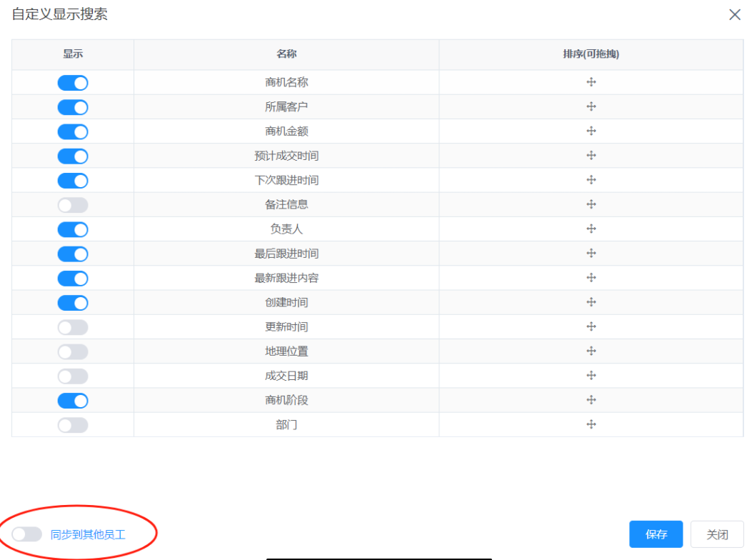Click the sort handle for 创建时间
The height and width of the screenshot is (560, 752).
click(591, 302)
